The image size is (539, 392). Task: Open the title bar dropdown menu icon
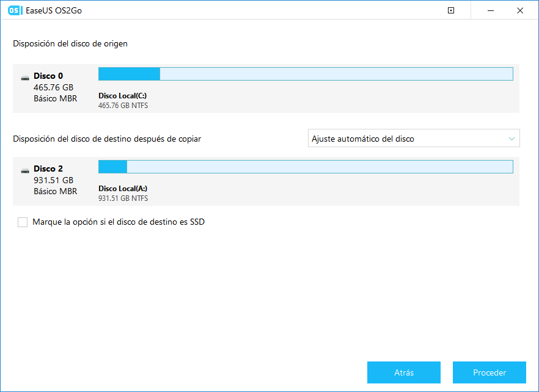(x=451, y=10)
